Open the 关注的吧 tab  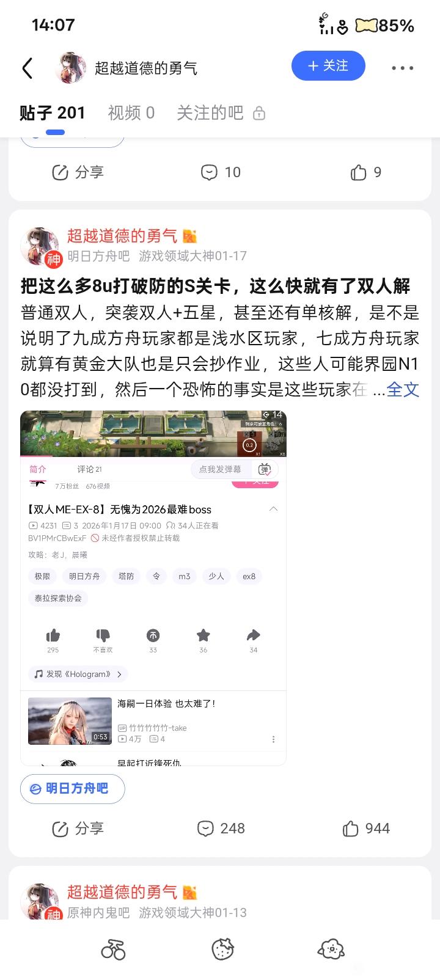[210, 112]
